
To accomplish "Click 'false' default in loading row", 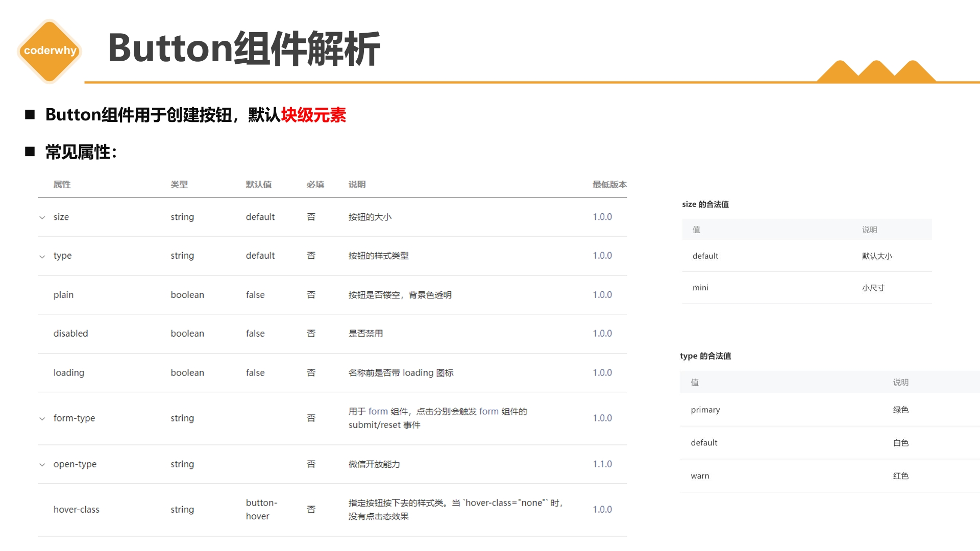I will pos(255,373).
